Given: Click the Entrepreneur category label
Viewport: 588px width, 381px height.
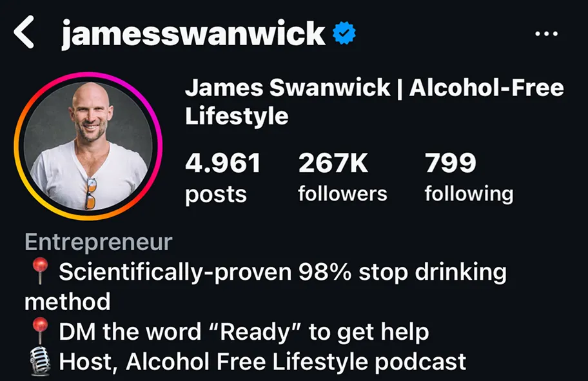Looking at the screenshot, I should click(98, 242).
